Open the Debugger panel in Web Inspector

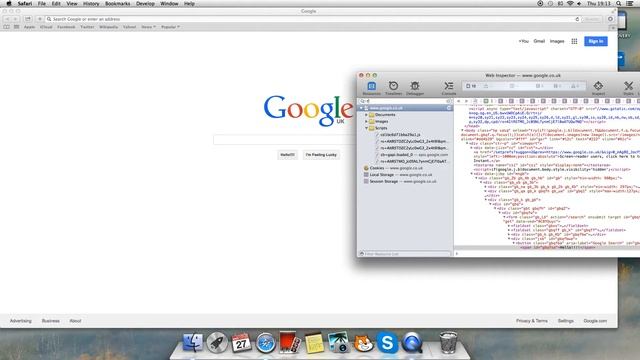[415, 88]
